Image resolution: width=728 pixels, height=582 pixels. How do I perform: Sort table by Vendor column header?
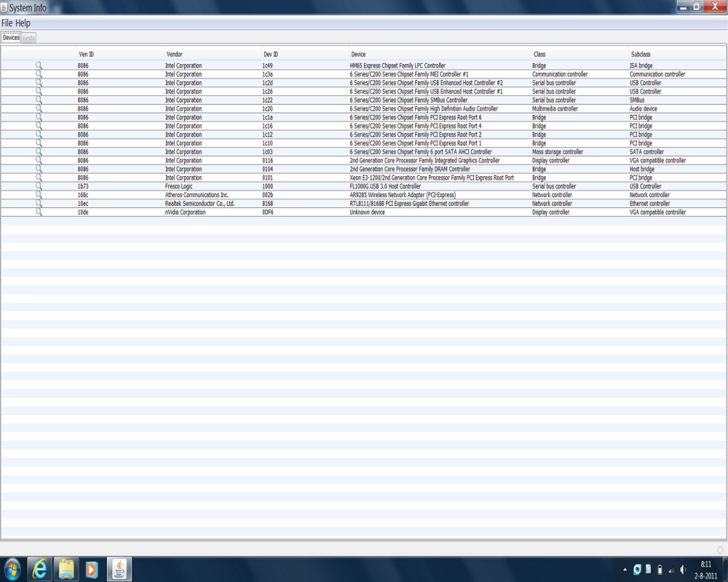(175, 55)
